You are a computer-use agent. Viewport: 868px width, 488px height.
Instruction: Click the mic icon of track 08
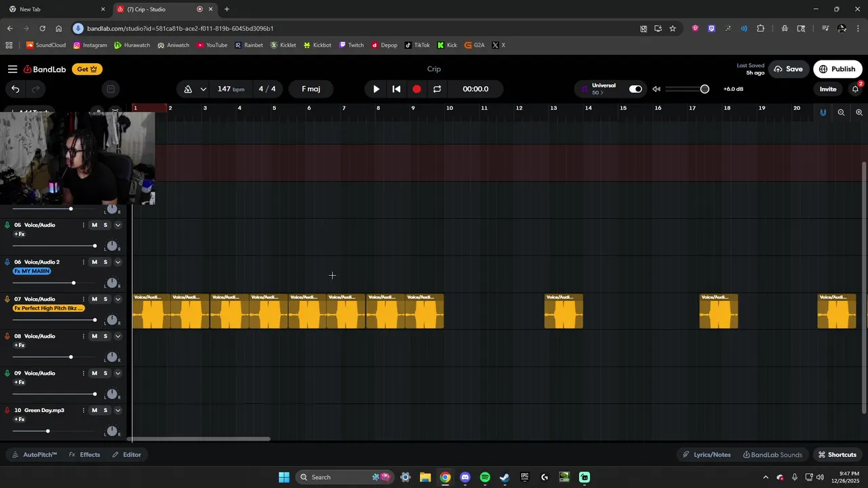tap(7, 336)
